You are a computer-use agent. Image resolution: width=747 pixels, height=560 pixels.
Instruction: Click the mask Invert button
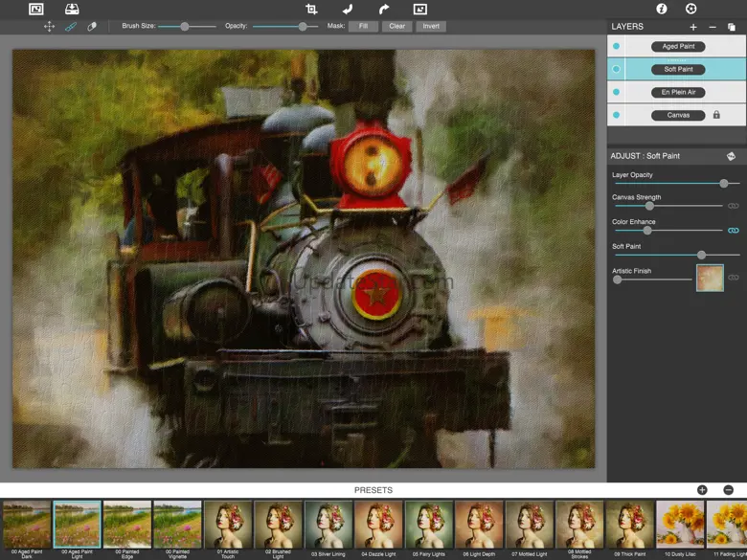(x=431, y=26)
